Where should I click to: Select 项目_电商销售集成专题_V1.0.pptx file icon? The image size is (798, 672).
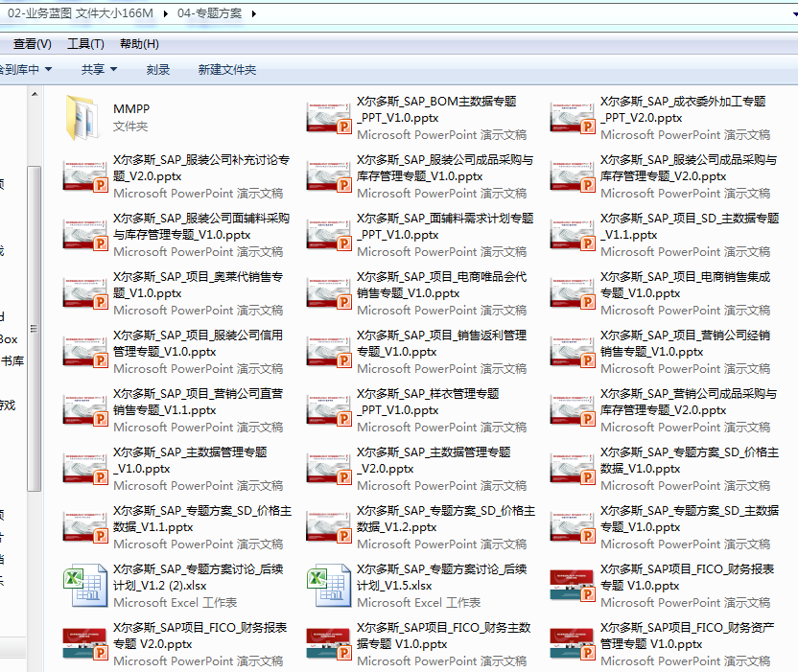[x=573, y=293]
